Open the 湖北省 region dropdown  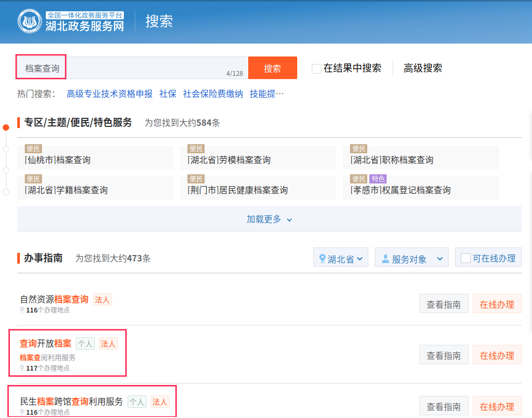(x=340, y=259)
